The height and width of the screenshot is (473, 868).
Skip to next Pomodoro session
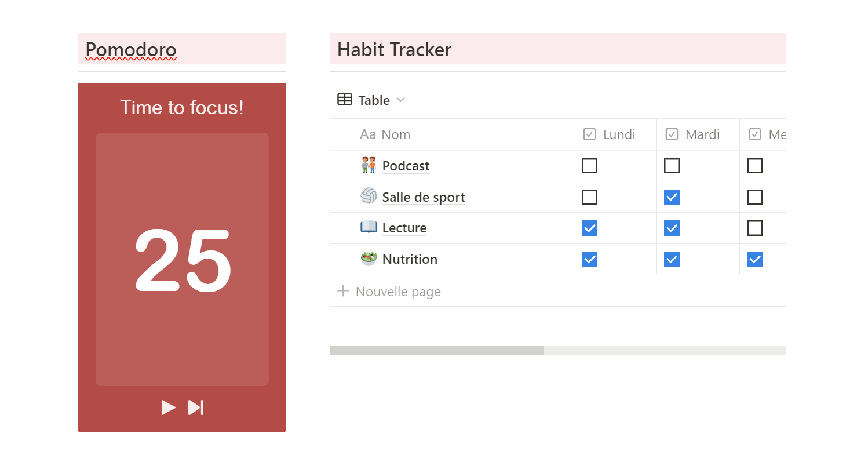[x=196, y=407]
